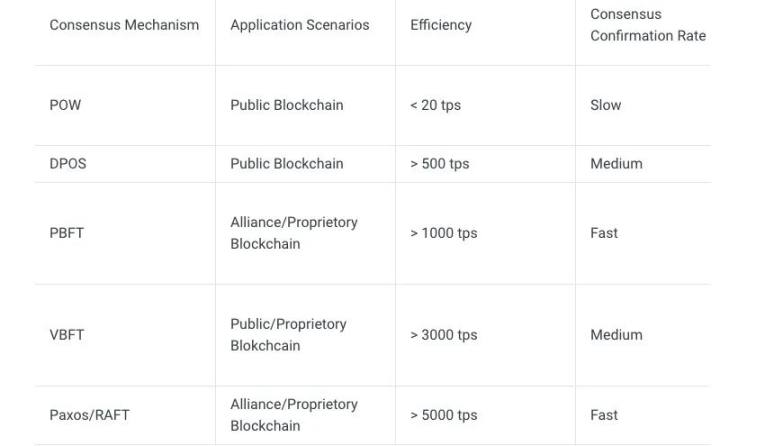
Task: Select the Efficiency column header
Action: click(440, 25)
